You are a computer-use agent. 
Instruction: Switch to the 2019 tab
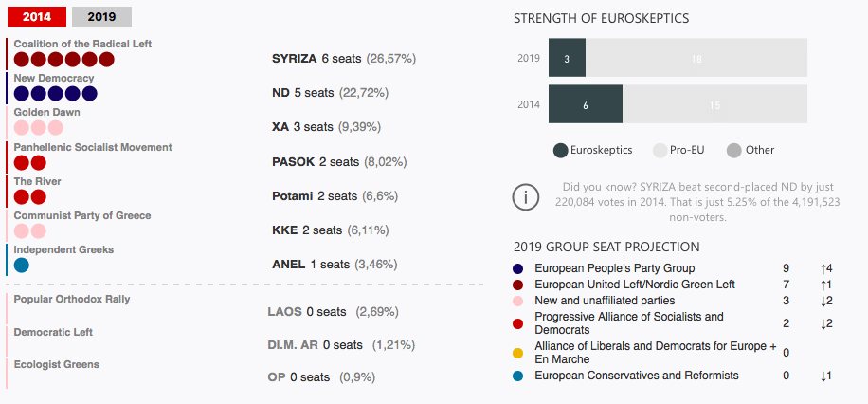101,16
